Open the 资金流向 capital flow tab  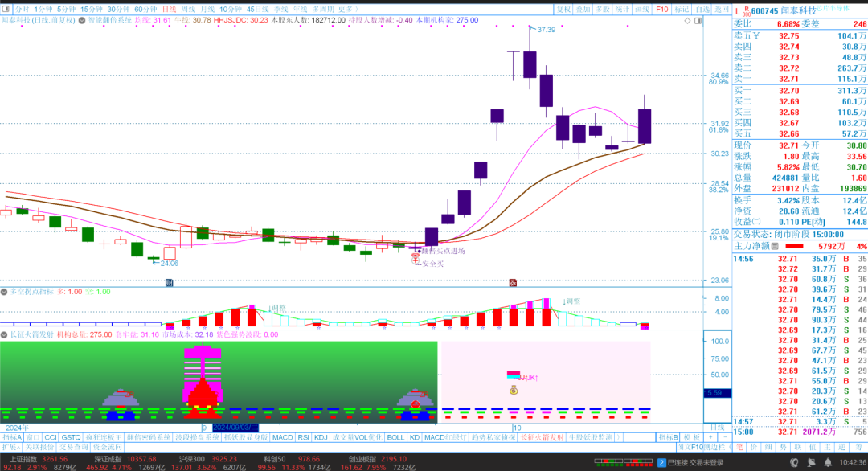[108, 447]
